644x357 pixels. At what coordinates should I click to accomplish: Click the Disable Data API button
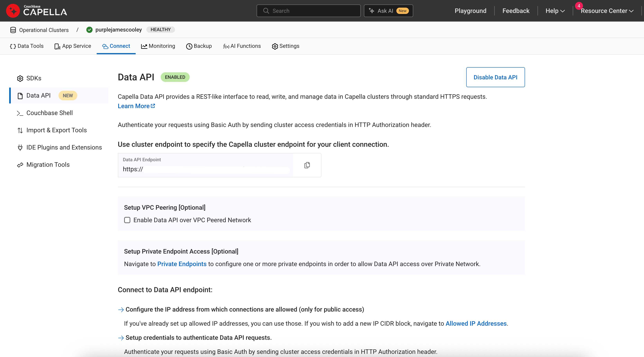point(495,77)
